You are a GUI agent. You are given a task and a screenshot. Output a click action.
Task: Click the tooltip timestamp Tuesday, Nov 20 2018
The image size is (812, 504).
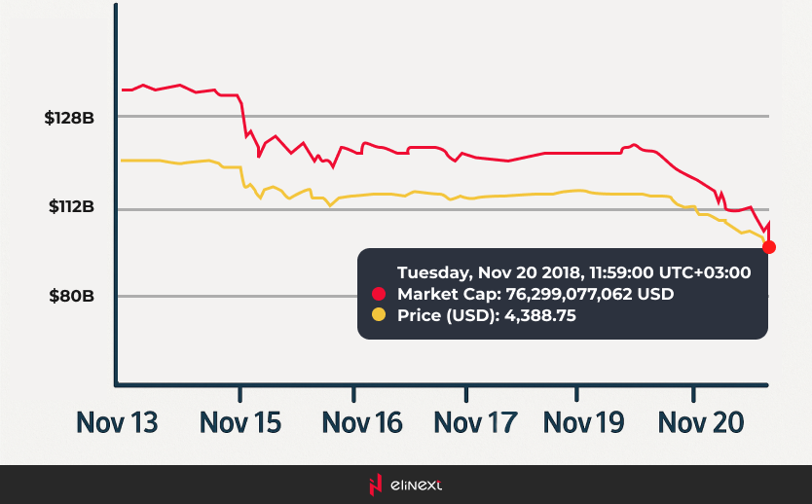point(573,272)
